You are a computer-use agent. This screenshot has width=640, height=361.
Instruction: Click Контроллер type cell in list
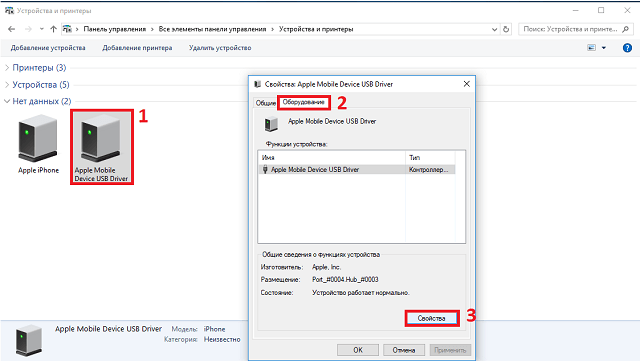[429, 169]
